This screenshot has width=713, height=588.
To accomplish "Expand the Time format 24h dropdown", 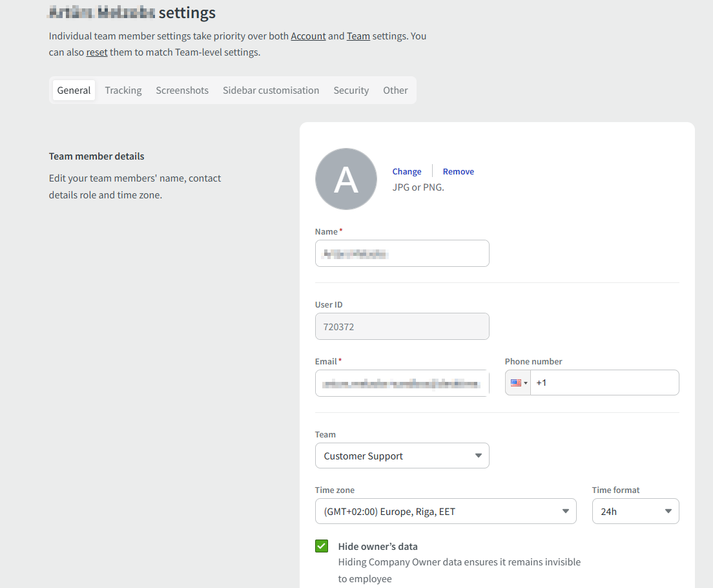I will (x=635, y=511).
